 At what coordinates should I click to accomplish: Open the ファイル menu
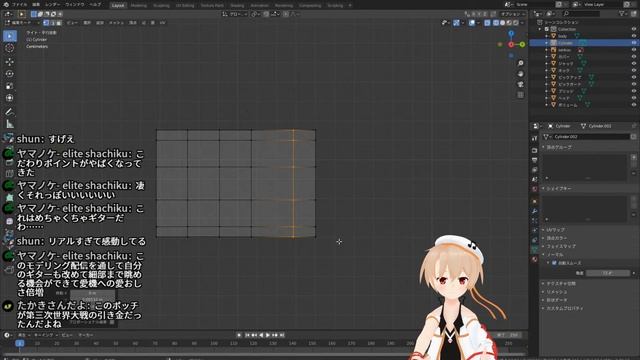(19, 4)
